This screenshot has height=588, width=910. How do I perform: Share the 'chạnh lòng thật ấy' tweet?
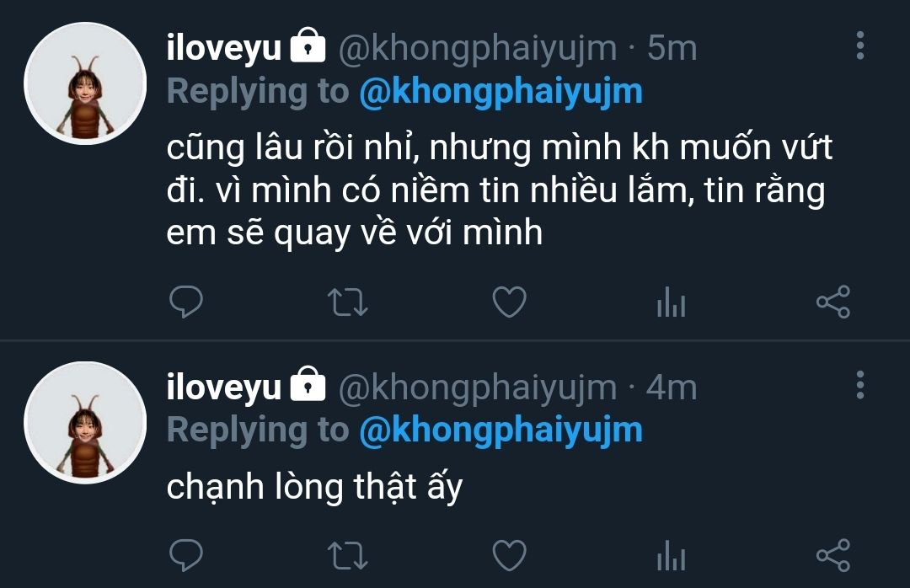coord(833,555)
